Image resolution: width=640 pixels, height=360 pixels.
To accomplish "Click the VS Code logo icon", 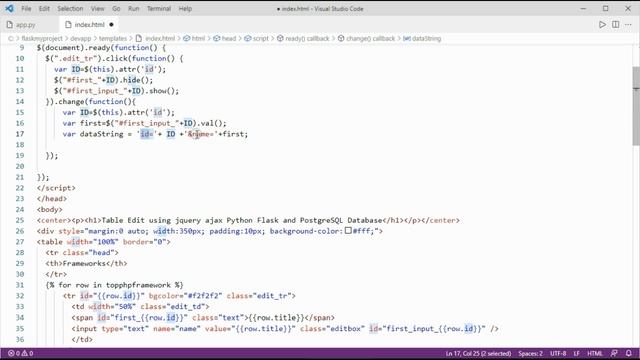I will [9, 8].
